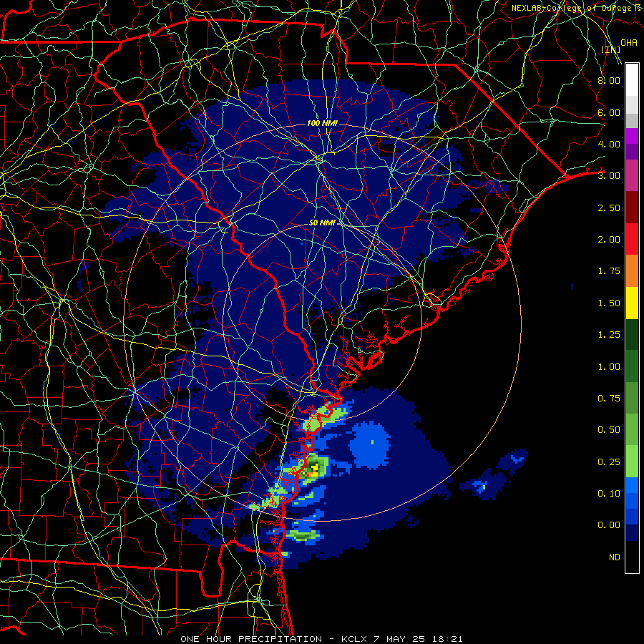The width and height of the screenshot is (644, 644).
Task: Select the dark red 2.50 legend swatch
Action: click(632, 208)
